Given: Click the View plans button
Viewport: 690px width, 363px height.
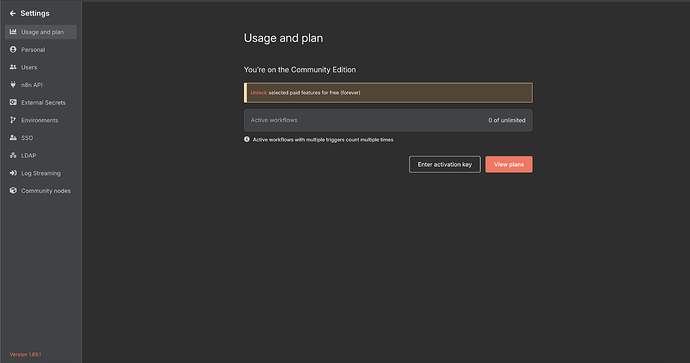Looking at the screenshot, I should click(x=509, y=164).
